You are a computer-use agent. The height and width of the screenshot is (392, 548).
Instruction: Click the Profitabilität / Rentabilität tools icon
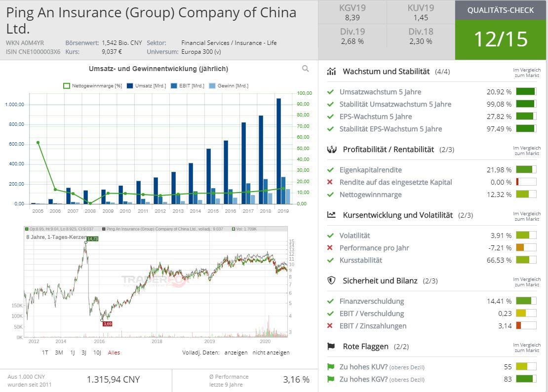[332, 149]
